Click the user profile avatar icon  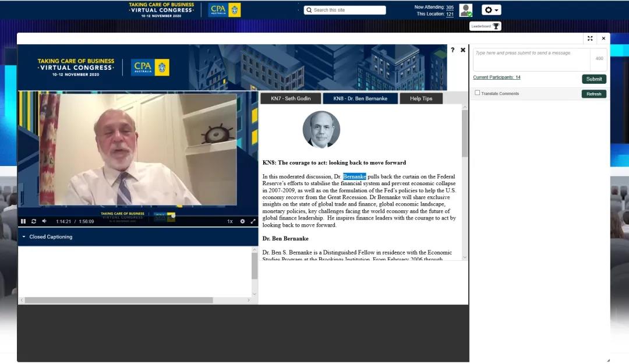[466, 10]
